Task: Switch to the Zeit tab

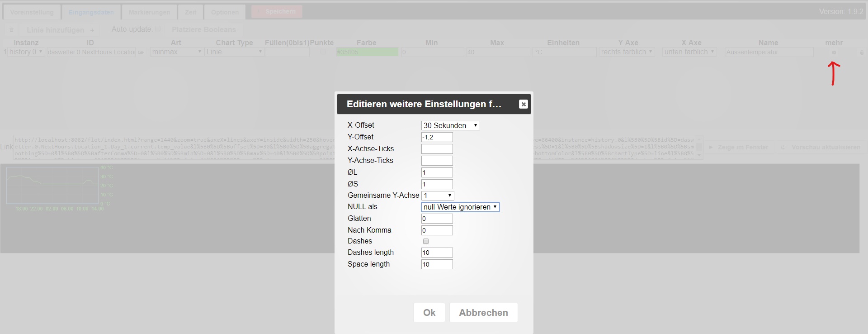Action: 190,12
